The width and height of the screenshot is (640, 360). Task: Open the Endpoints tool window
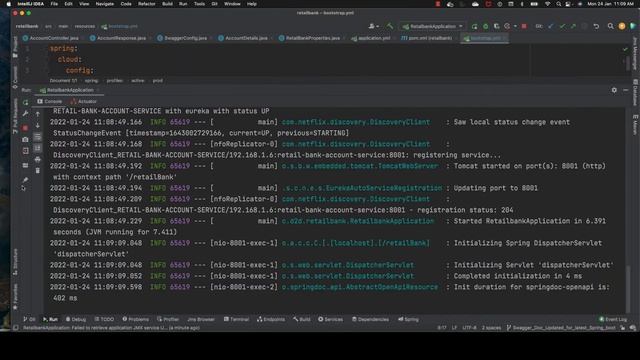click(271, 319)
